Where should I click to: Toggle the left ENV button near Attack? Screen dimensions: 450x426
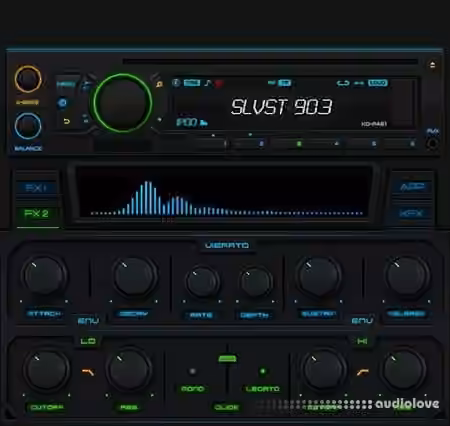[x=88, y=321]
